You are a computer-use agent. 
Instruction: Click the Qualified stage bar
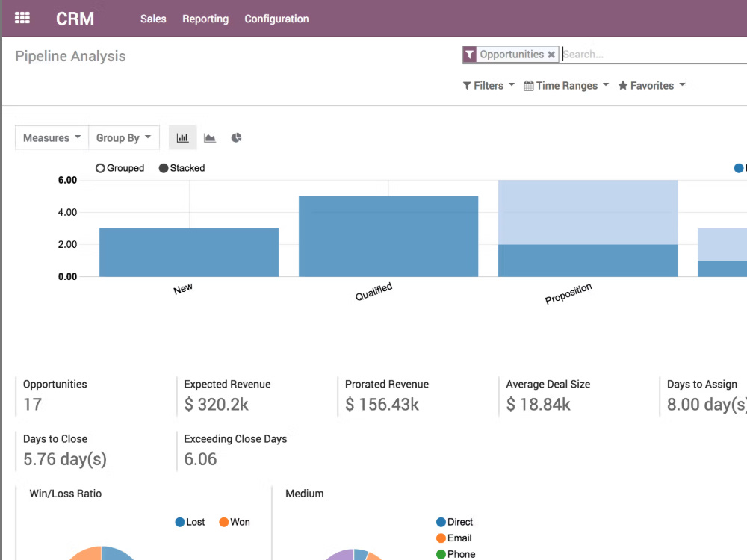pos(388,236)
